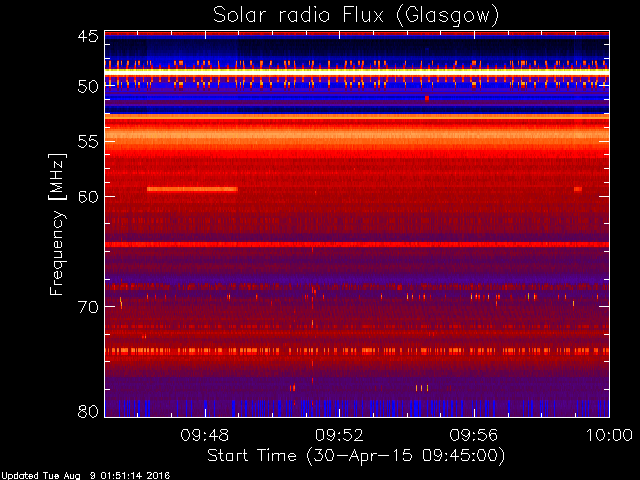640x480 pixels.
Task: Click the long orange emission streak near 59 MHz
Action: point(192,189)
